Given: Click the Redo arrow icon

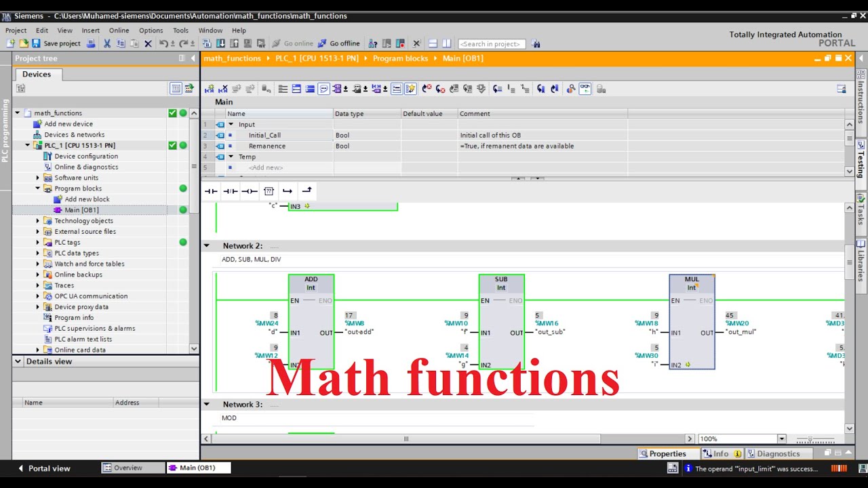Looking at the screenshot, I should [x=183, y=43].
